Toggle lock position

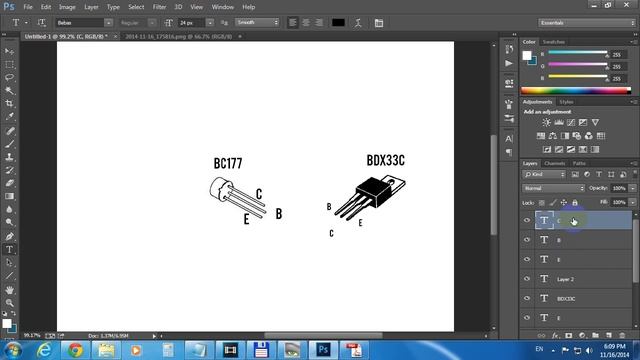(x=564, y=202)
